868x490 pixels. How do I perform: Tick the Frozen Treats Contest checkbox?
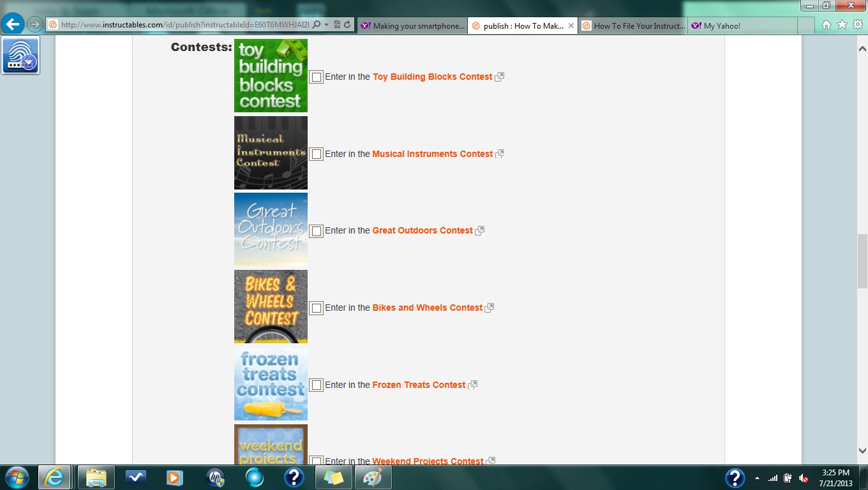316,385
